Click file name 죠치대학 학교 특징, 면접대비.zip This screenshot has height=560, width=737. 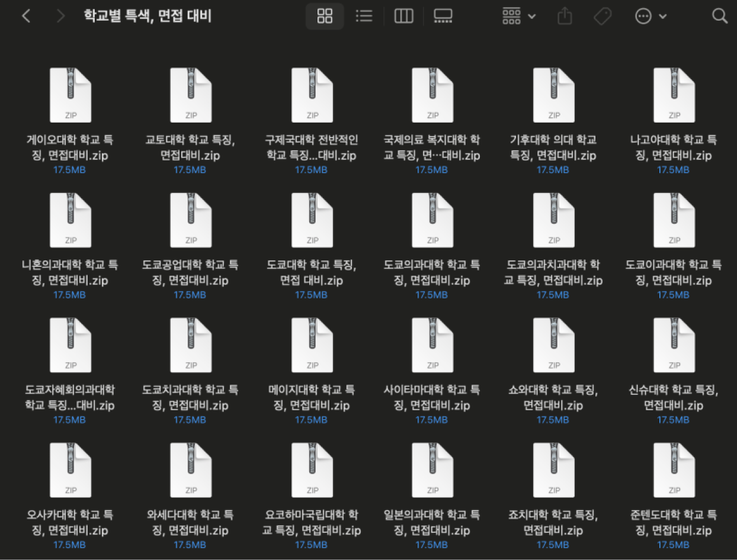point(553,523)
